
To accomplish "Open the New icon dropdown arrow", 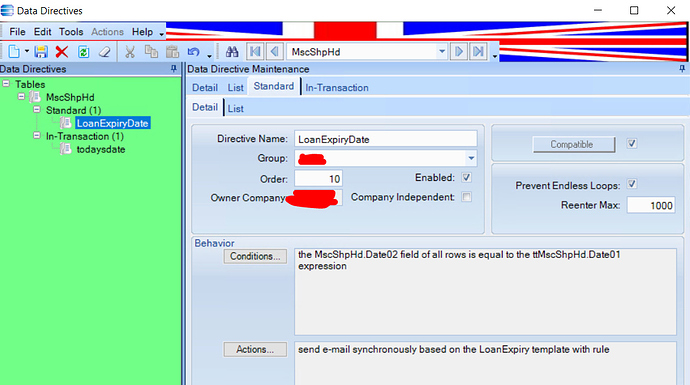I will point(27,51).
